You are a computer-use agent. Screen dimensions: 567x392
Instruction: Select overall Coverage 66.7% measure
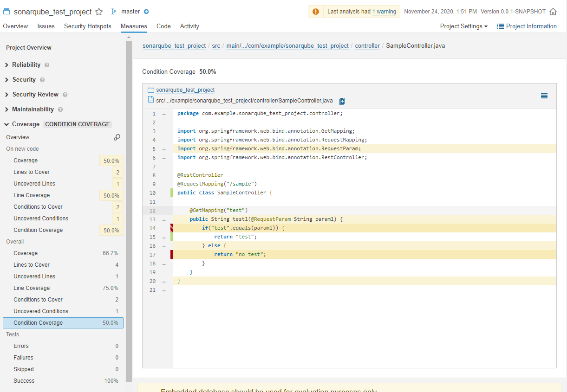(63, 253)
